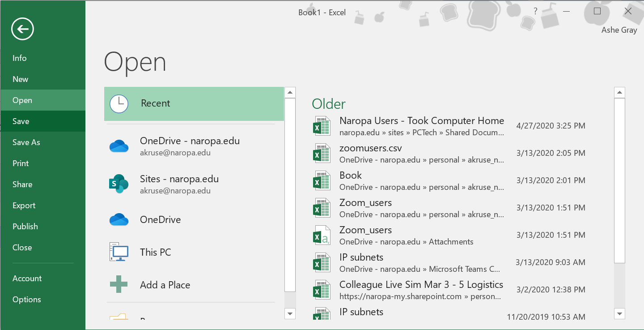Click the Sites - naropa.edu SharePoint icon

(x=119, y=184)
